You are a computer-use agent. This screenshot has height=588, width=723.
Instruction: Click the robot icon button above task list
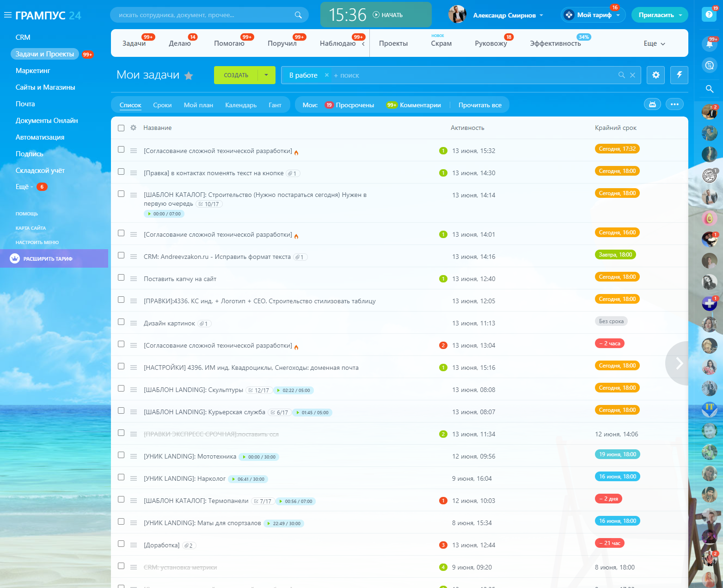tap(652, 104)
